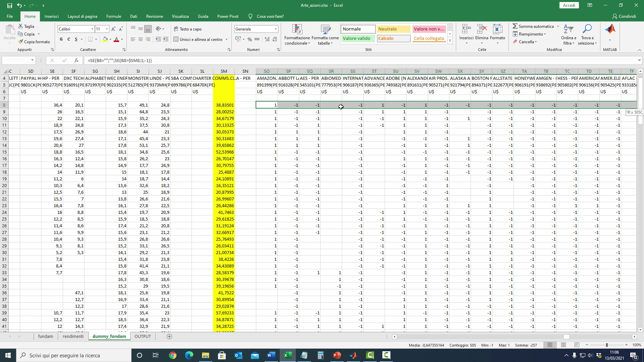Click the insert function fx icon
644x362 pixels.
[x=76, y=61]
